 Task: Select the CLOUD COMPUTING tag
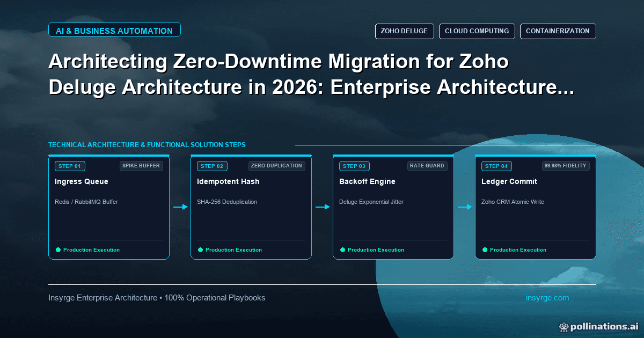[477, 31]
